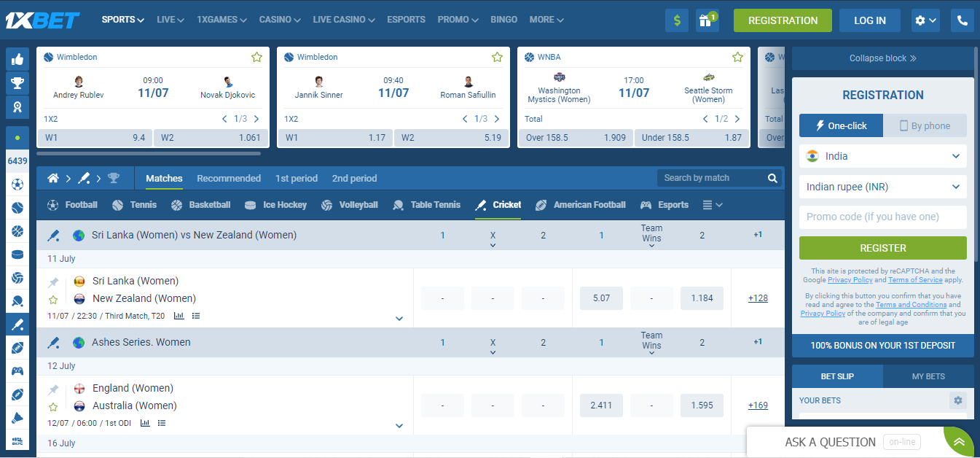Viewport: 980px width, 458px height.
Task: Open the 1XBET logo home link
Action: pos(42,20)
